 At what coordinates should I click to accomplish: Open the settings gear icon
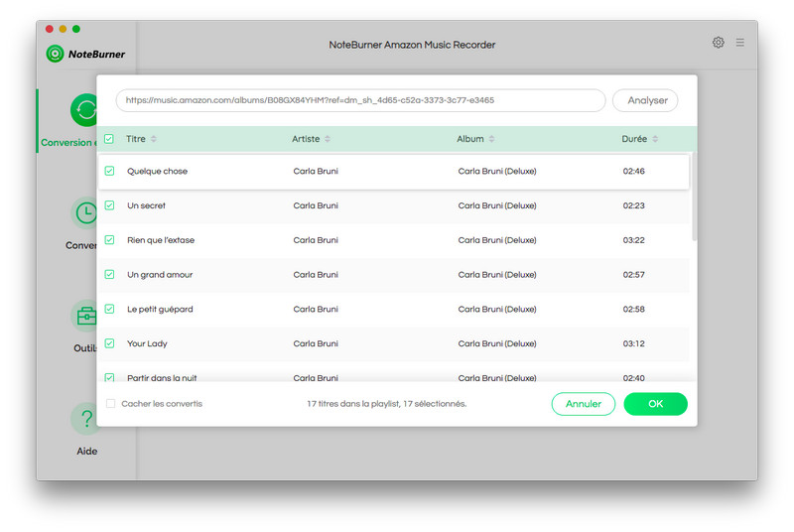pos(718,43)
